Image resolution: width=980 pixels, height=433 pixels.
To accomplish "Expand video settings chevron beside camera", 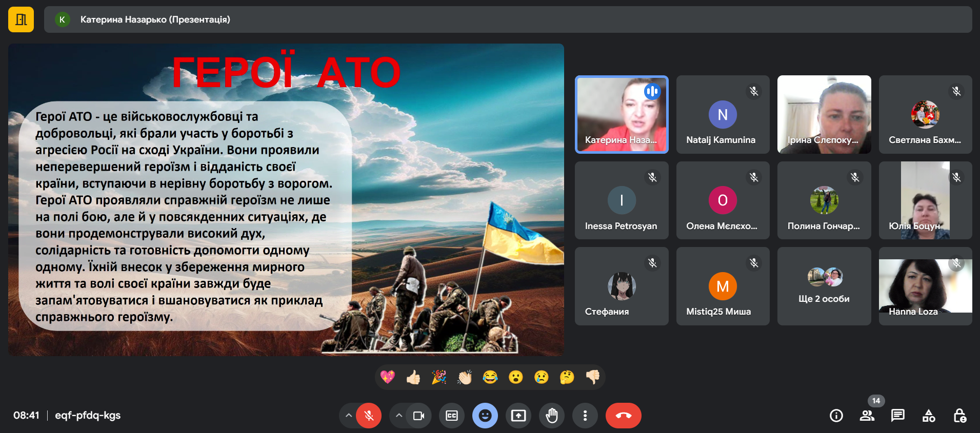I will pyautogui.click(x=399, y=416).
